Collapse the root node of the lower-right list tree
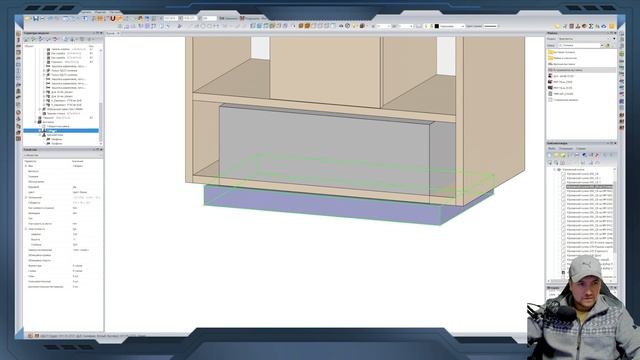This screenshot has height=360, width=640. coord(555,169)
